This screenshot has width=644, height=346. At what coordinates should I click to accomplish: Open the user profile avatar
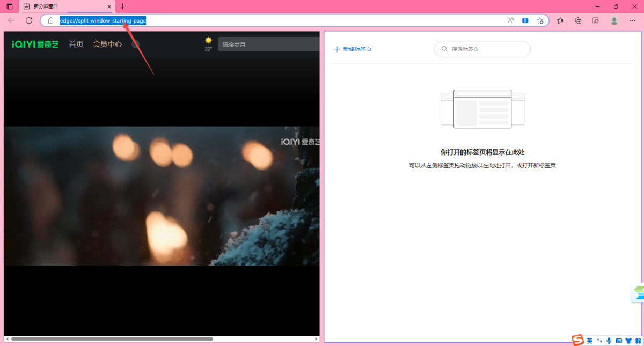pyautogui.click(x=614, y=20)
